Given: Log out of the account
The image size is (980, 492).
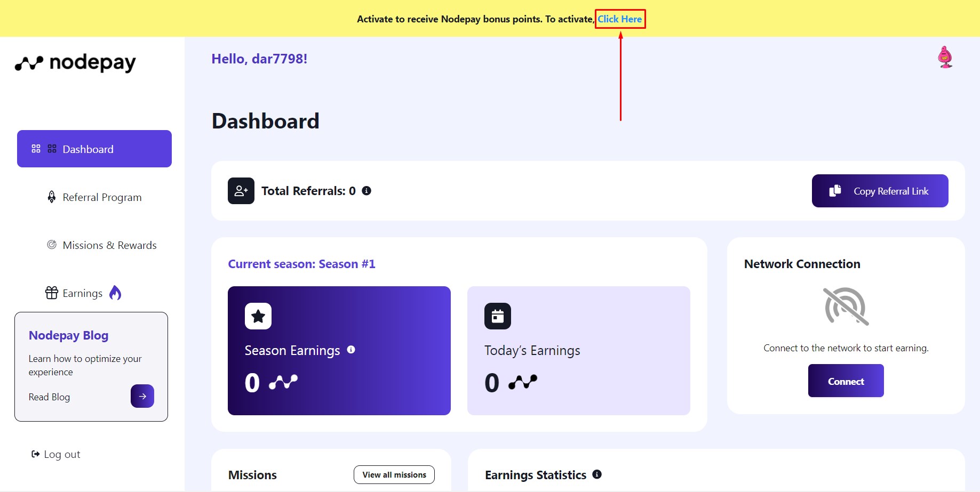Looking at the screenshot, I should pyautogui.click(x=56, y=454).
